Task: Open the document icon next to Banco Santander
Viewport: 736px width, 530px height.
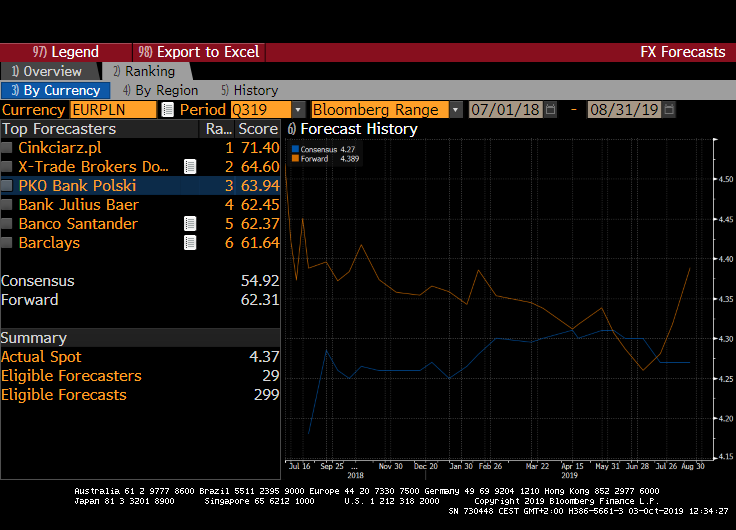Action: tap(190, 224)
